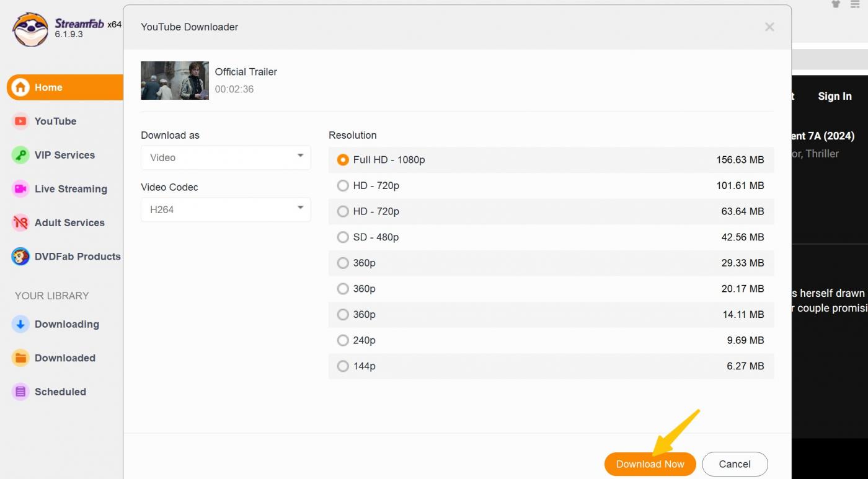Click the Official Trailer thumbnail
This screenshot has height=479, width=868.
174,80
